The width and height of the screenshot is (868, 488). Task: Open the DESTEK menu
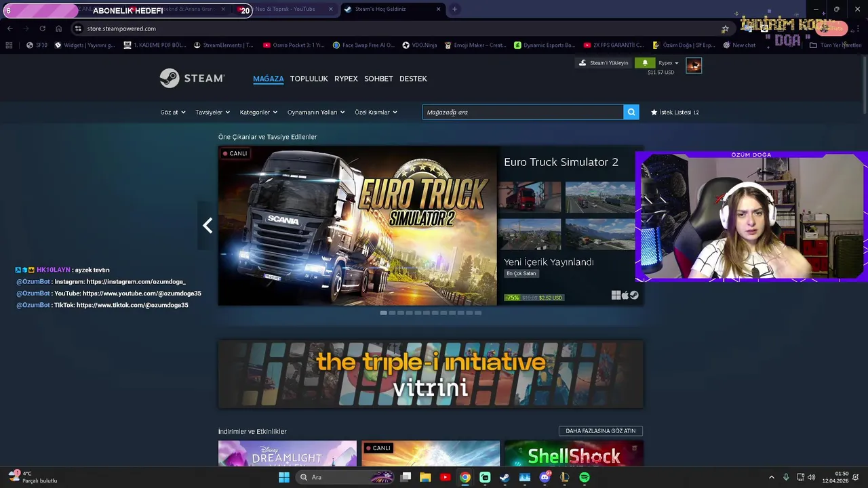(413, 79)
